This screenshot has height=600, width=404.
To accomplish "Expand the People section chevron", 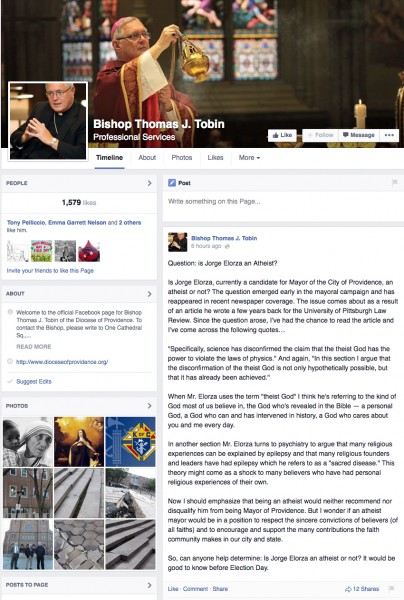I will pyautogui.click(x=149, y=183).
